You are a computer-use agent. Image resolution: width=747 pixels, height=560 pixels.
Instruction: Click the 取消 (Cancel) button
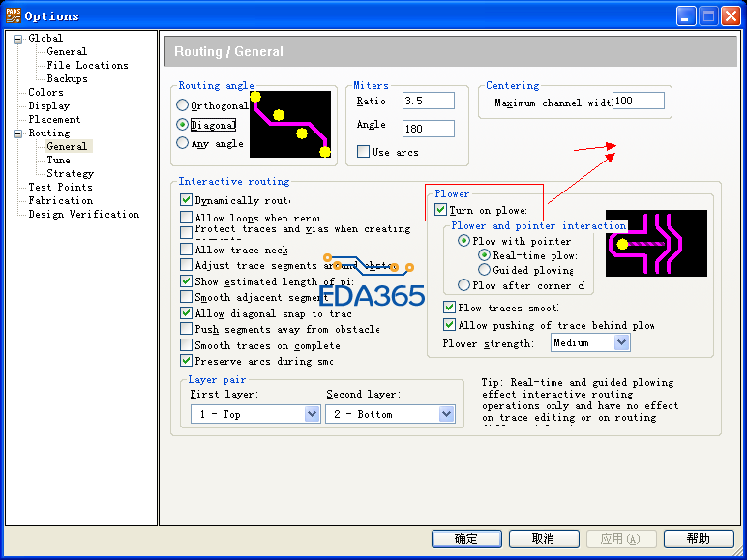click(x=544, y=539)
